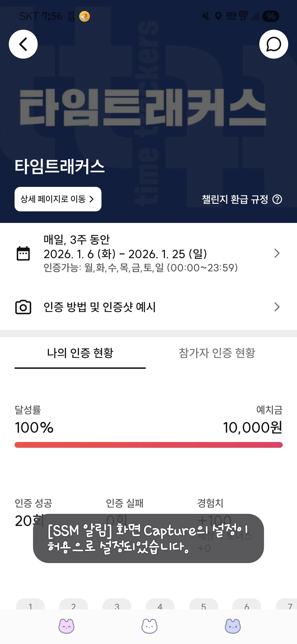Expand schedule details with the chevron
This screenshot has height=644, width=297.
277,253
